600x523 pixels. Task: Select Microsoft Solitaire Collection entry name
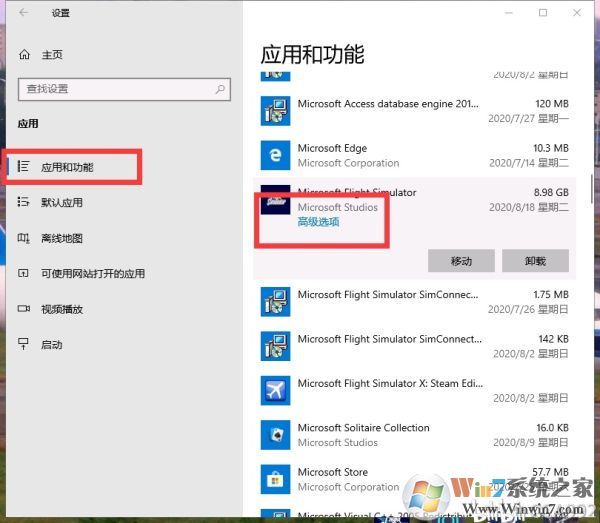[364, 428]
